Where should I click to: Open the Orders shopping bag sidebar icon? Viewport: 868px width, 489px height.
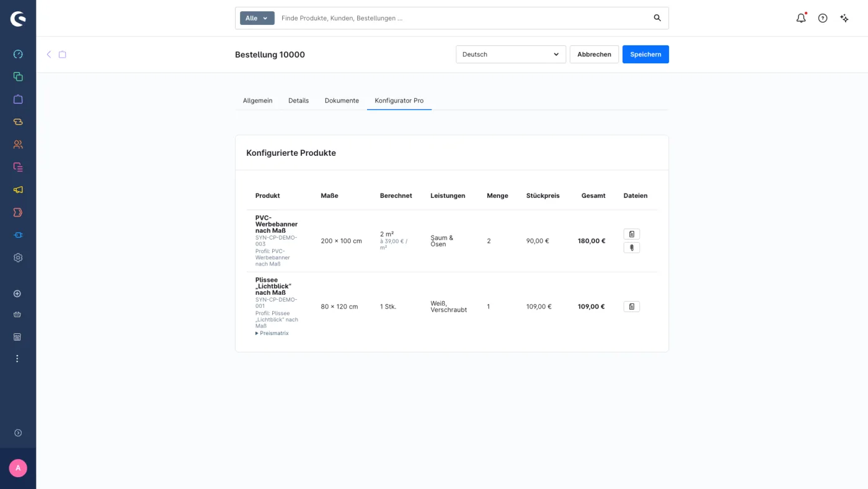click(18, 99)
